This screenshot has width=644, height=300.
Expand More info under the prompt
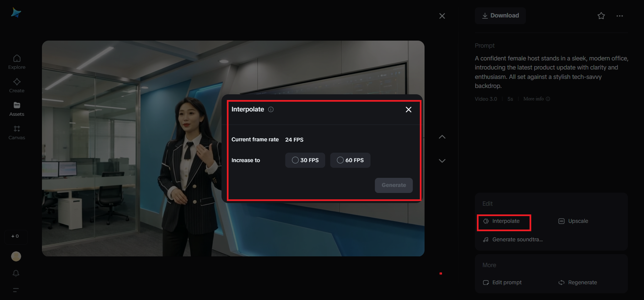pyautogui.click(x=536, y=99)
